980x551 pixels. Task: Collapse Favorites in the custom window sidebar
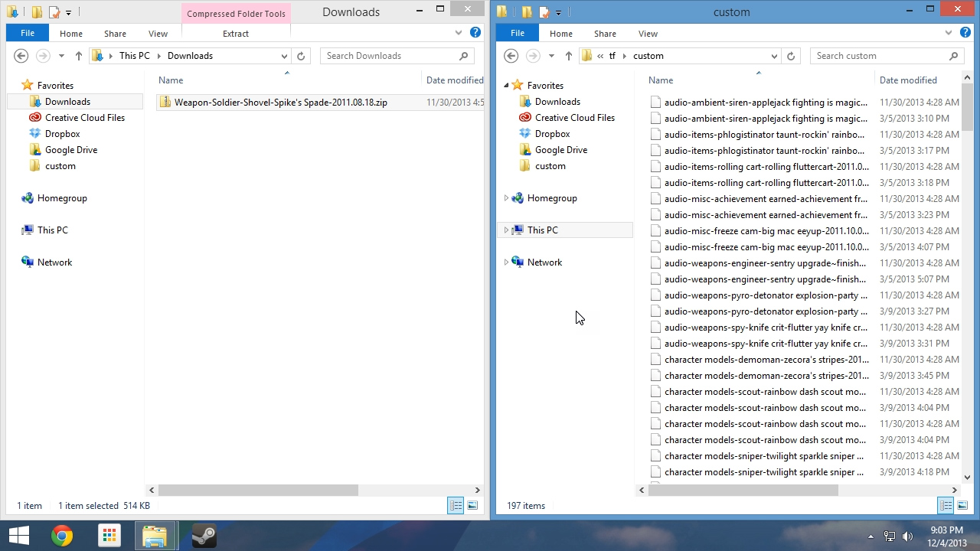(x=506, y=86)
